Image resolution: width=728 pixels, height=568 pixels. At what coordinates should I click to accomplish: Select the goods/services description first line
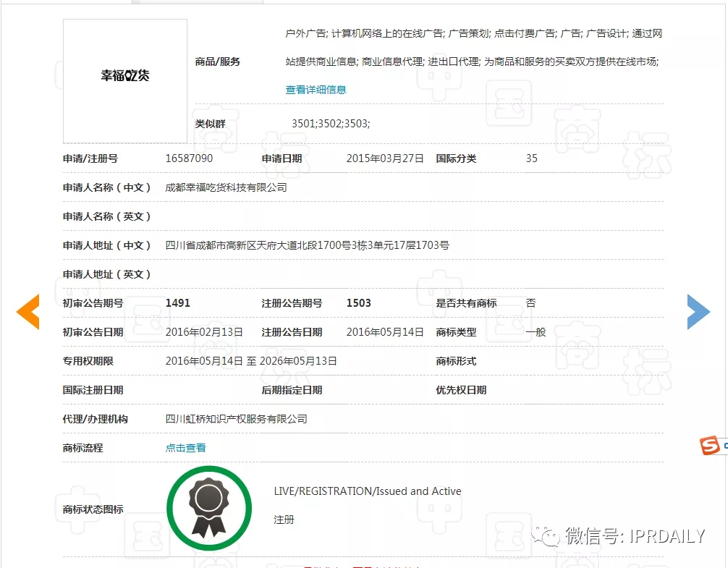(x=473, y=33)
